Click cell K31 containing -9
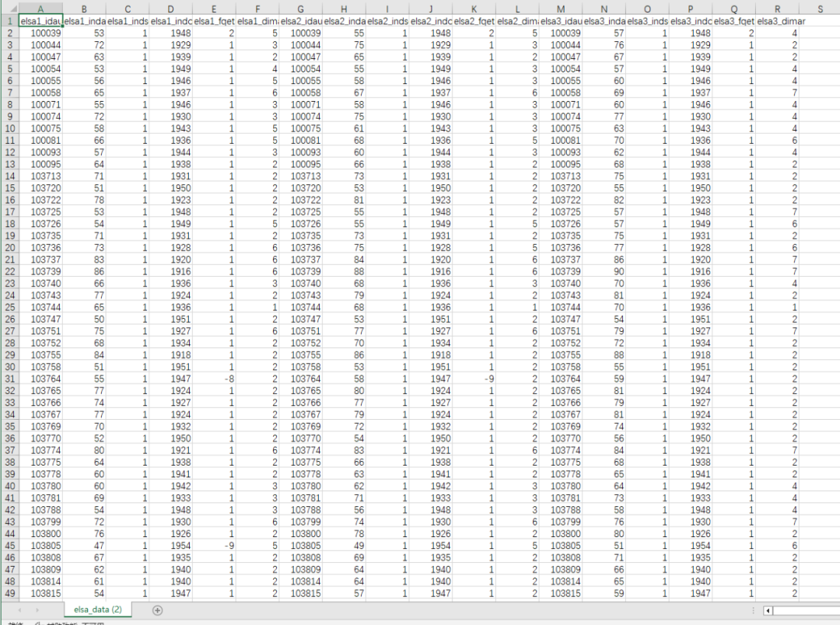Viewport: 840px width, 625px height. pyautogui.click(x=474, y=379)
